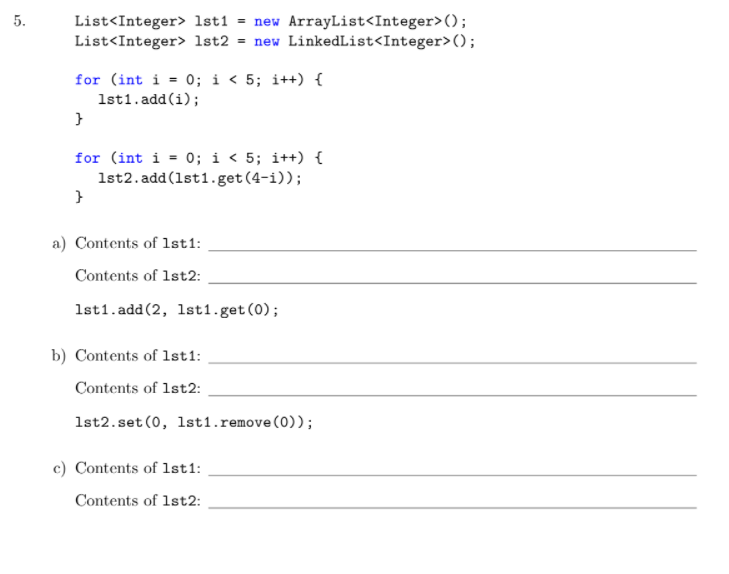
Task: Click the part label c)
Action: pyautogui.click(x=60, y=468)
